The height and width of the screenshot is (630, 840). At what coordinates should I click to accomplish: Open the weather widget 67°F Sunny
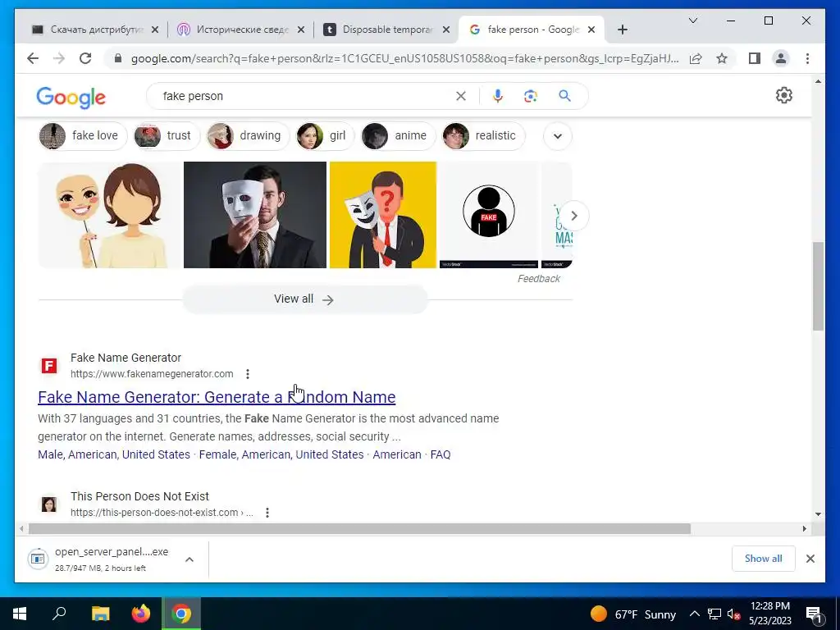(x=632, y=614)
